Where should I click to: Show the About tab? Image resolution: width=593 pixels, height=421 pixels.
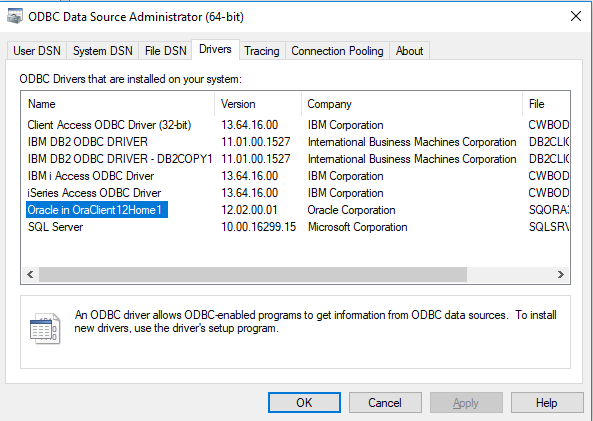(x=409, y=51)
